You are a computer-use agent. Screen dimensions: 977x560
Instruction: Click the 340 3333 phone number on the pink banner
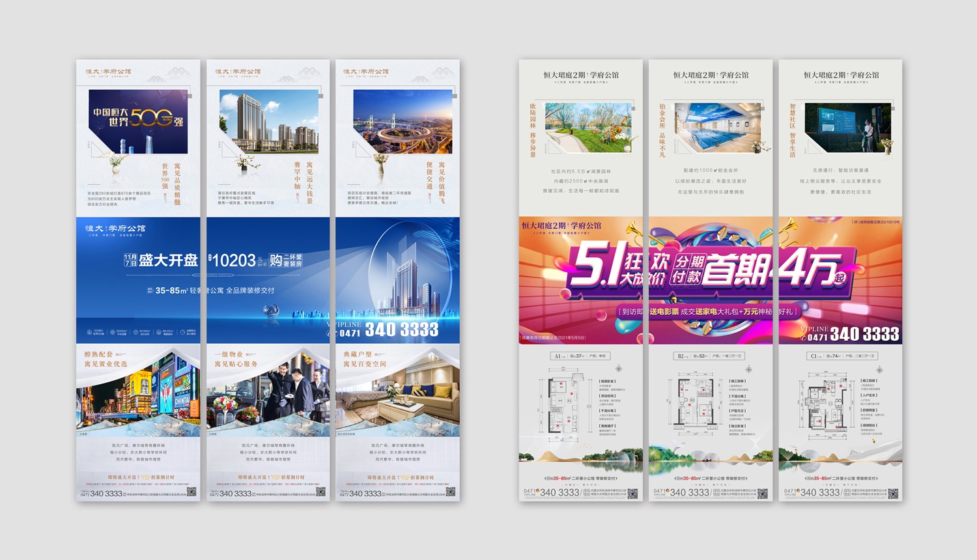coord(864,335)
